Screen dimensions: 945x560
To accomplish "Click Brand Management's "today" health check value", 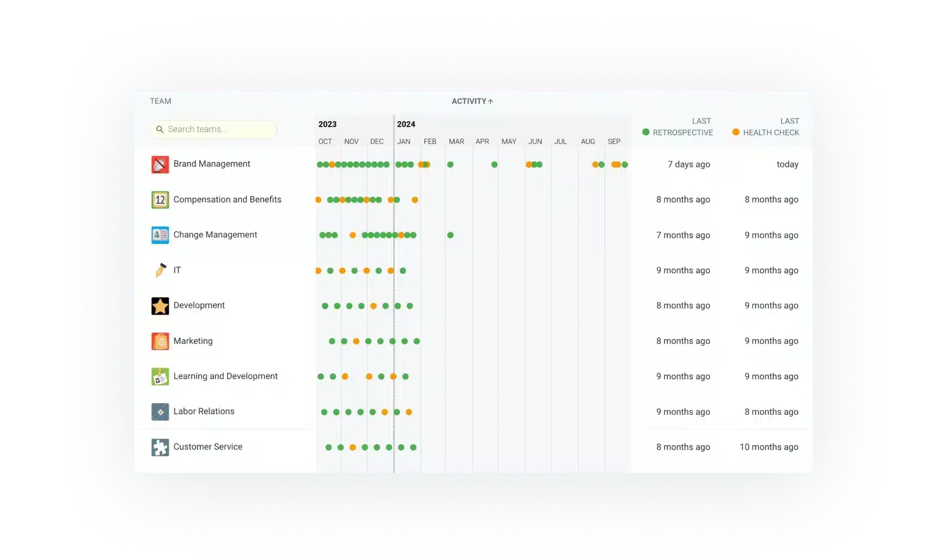I will [x=788, y=164].
